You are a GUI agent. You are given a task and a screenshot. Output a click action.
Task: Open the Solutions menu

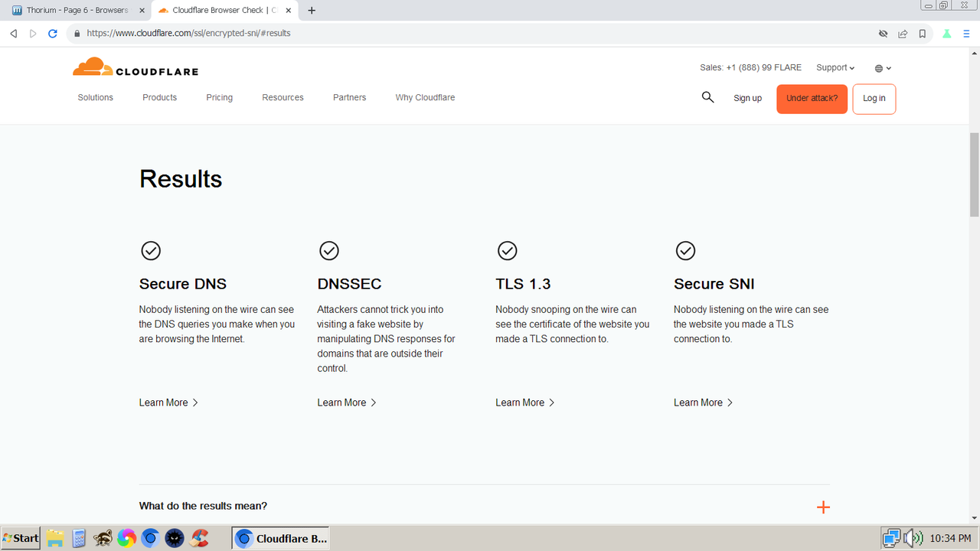96,97
